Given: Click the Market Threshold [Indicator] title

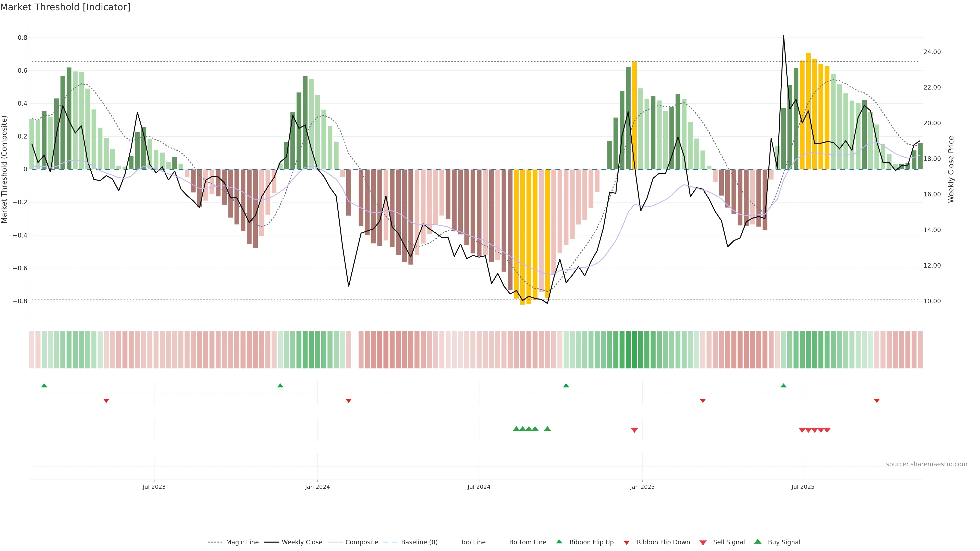Looking at the screenshot, I should click(65, 7).
